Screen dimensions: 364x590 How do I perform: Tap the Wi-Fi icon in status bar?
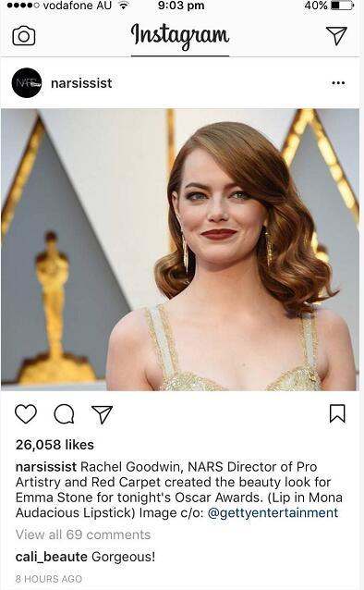pos(123,6)
